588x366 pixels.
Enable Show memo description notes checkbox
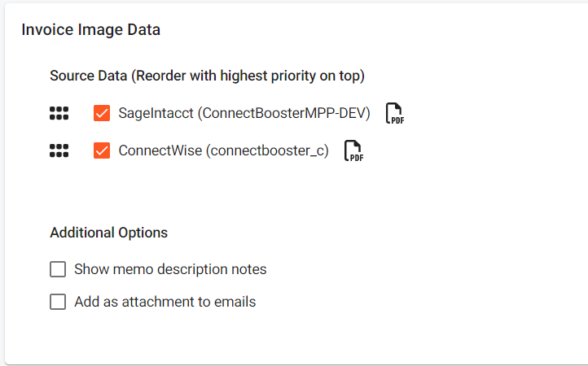click(x=58, y=269)
